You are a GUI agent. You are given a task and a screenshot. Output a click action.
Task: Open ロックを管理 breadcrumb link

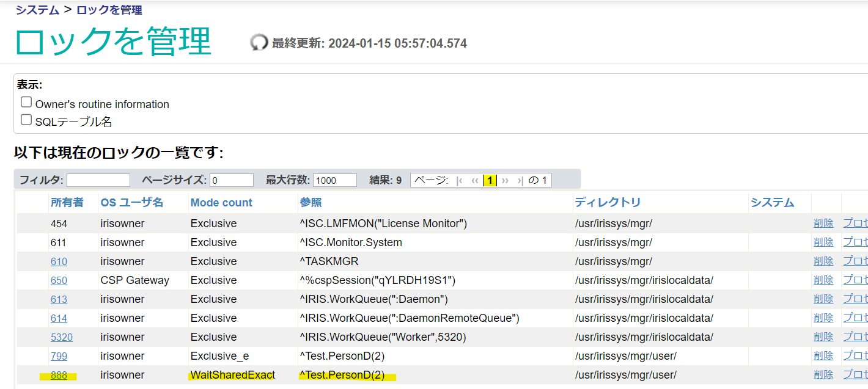pos(109,10)
